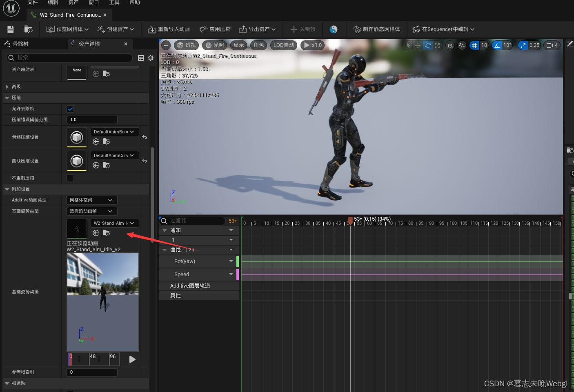Use selected asset for bone compression settings
574x392 pixels.
(96, 142)
